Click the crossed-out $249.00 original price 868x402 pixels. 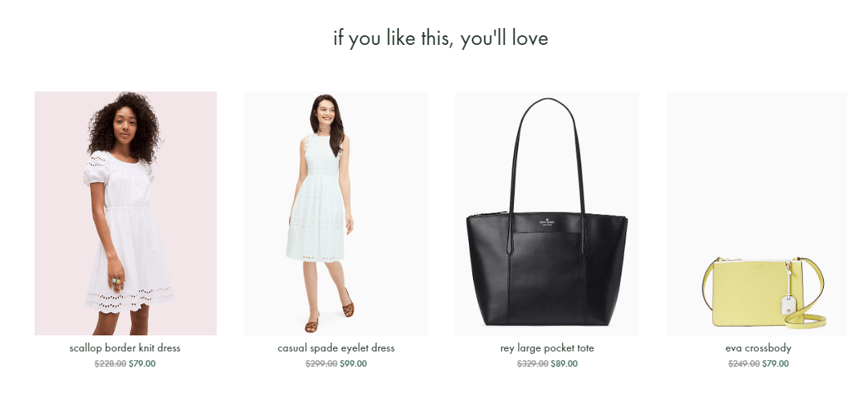click(x=744, y=363)
